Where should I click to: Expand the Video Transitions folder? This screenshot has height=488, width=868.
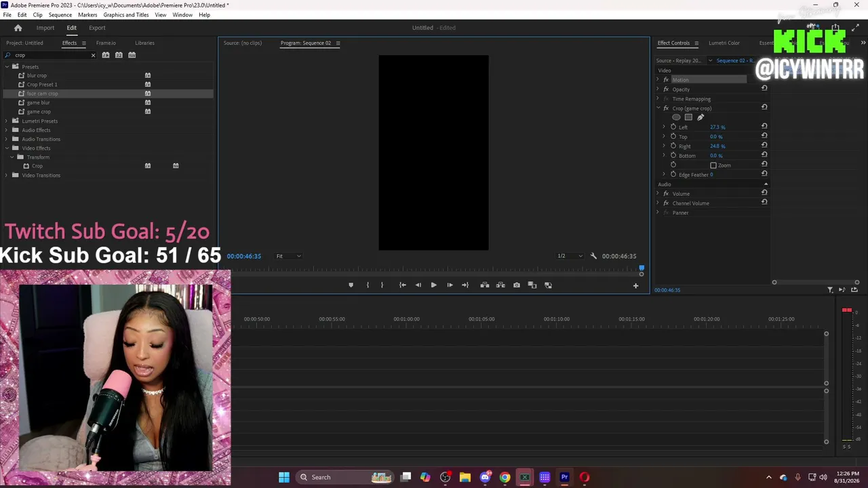7,176
